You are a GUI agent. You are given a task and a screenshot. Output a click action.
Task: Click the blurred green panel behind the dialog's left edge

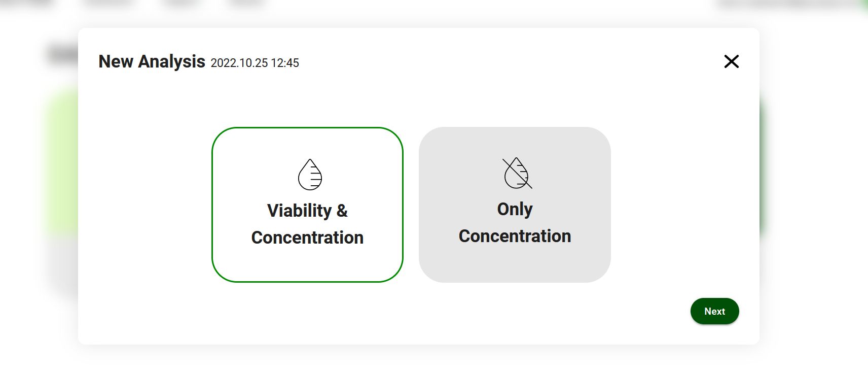[62, 162]
